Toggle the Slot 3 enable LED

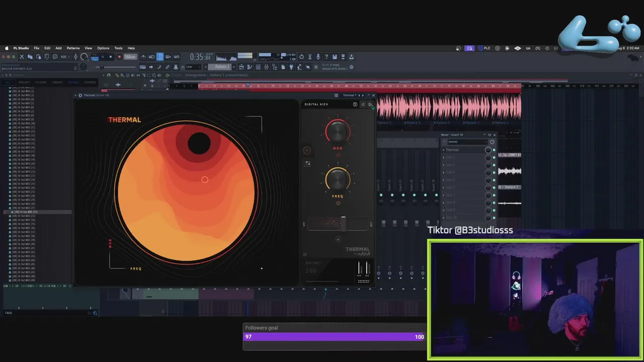pyautogui.click(x=494, y=165)
